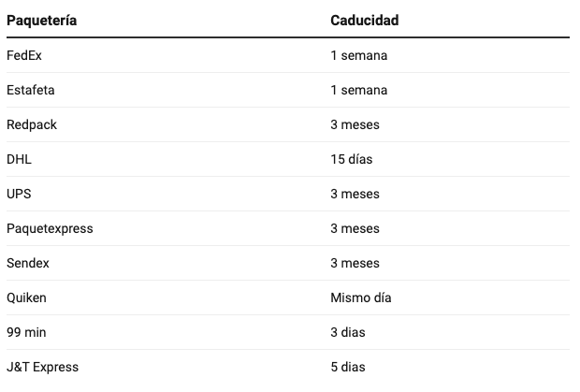Click the 99 min carrier name

click(x=26, y=332)
